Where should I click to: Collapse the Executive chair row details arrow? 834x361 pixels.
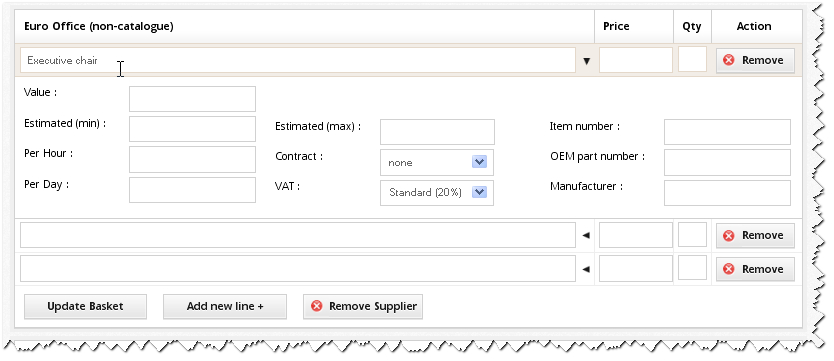pos(587,61)
